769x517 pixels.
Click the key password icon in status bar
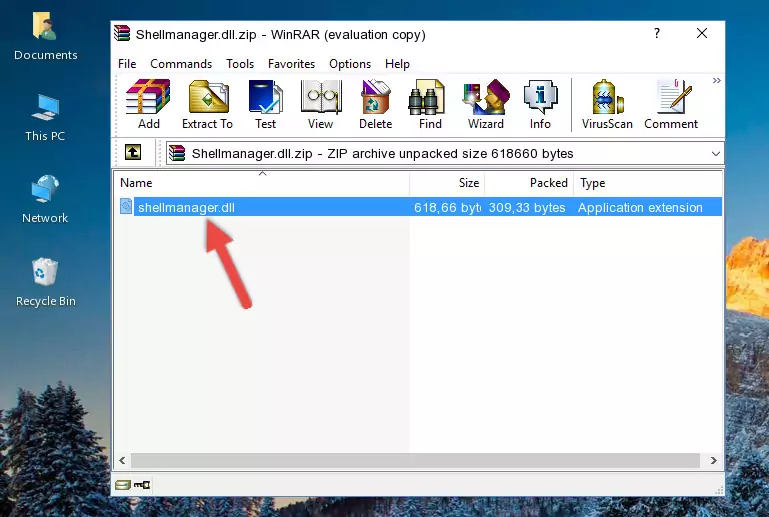click(x=142, y=485)
